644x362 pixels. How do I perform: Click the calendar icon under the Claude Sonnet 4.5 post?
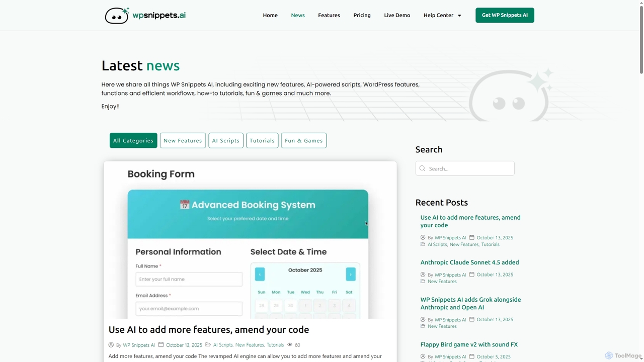[x=472, y=275]
